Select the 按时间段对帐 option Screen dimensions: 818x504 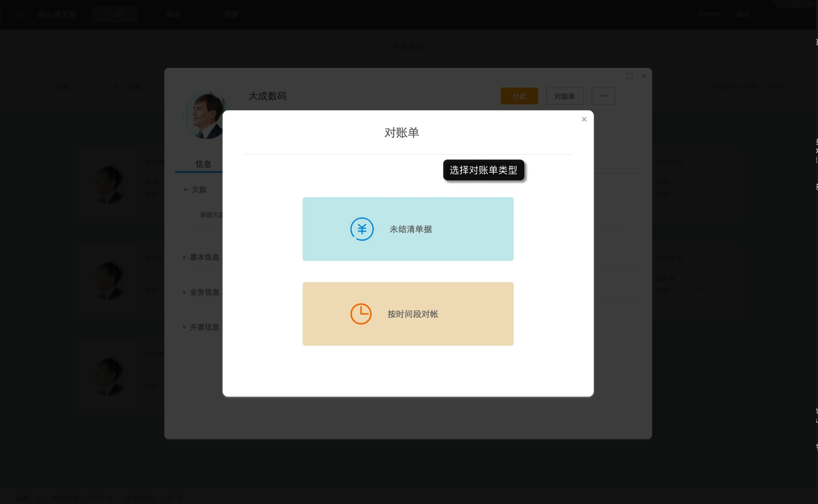pyautogui.click(x=407, y=314)
